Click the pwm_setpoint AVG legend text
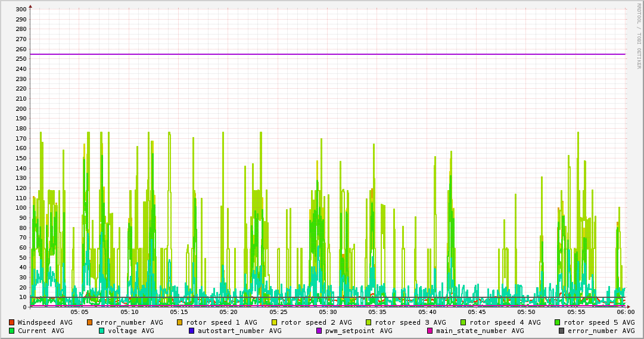Viewport: 644px width, 339px height. pyautogui.click(x=359, y=331)
